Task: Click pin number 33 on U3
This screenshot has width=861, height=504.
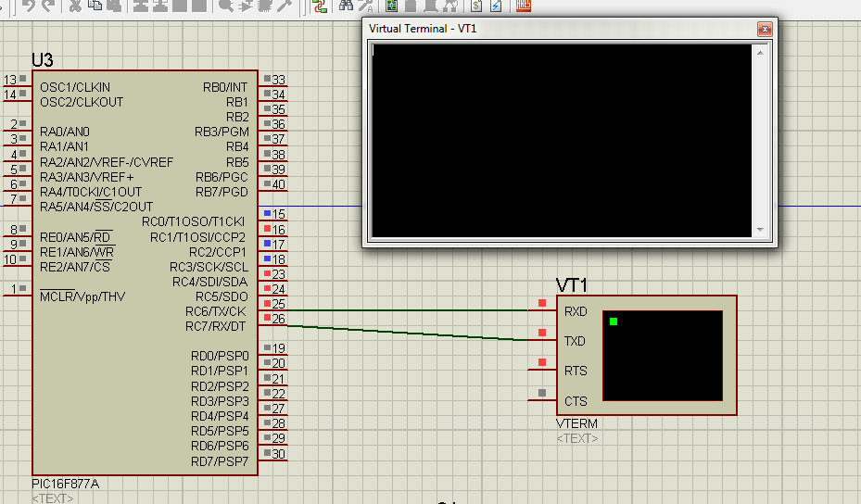Action: 278,80
